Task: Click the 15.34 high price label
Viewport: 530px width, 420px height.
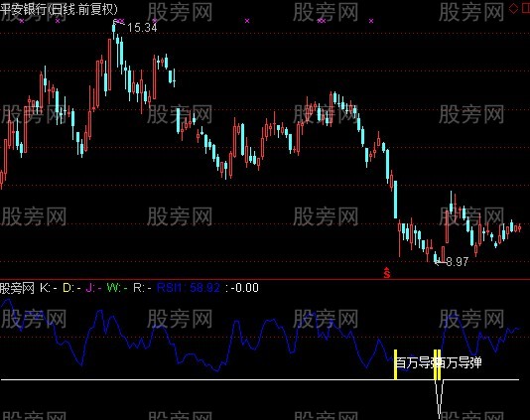Action: [x=142, y=28]
